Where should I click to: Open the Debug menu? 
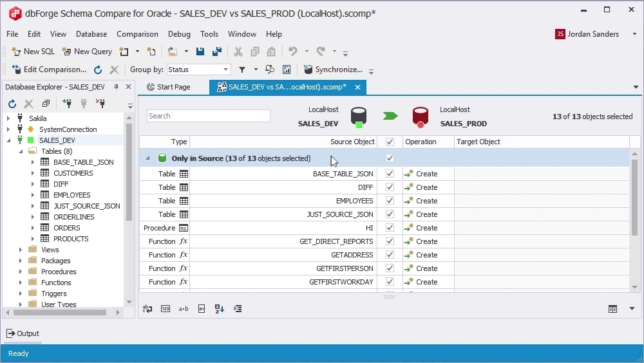pos(179,34)
